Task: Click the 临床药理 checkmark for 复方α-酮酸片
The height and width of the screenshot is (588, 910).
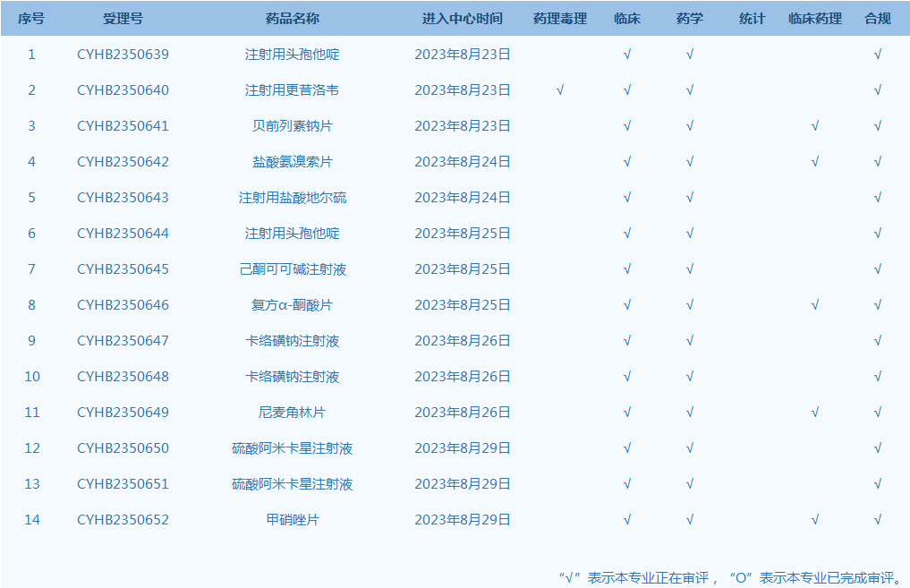Action: (x=815, y=304)
